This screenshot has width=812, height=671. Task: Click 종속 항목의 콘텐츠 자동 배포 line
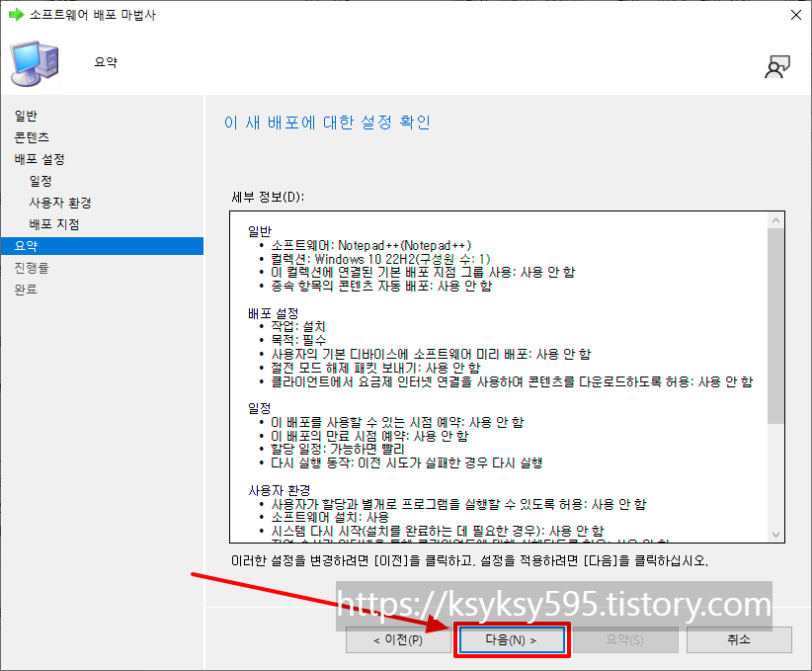[381, 286]
